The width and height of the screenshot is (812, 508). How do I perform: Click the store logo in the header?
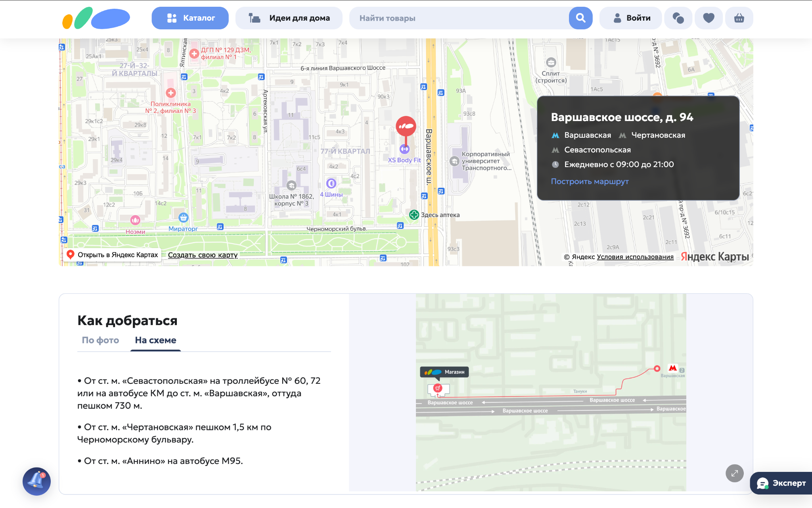tap(96, 18)
